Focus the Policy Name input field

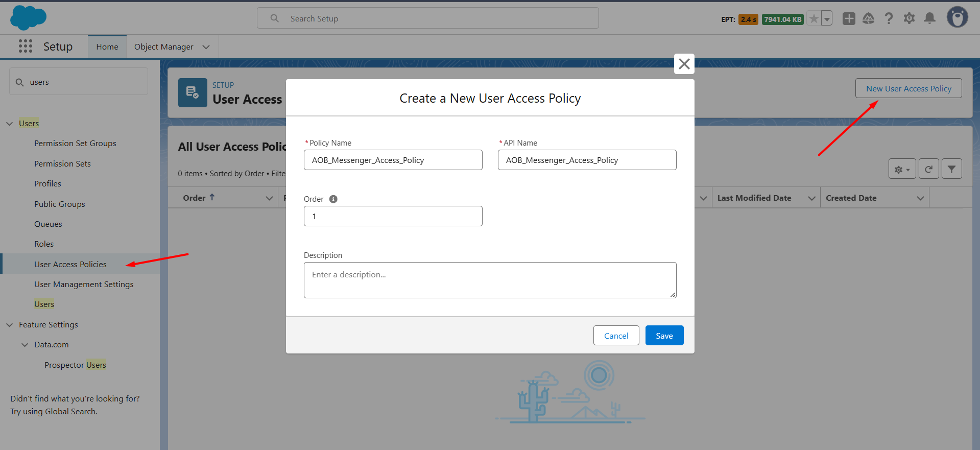(x=393, y=160)
